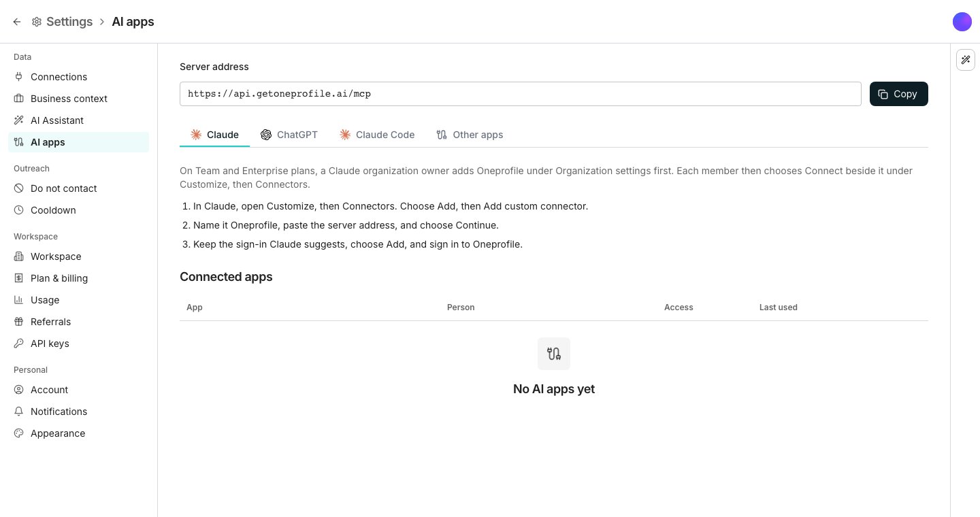Open Do not contact settings
This screenshot has height=517, width=980.
point(78,188)
